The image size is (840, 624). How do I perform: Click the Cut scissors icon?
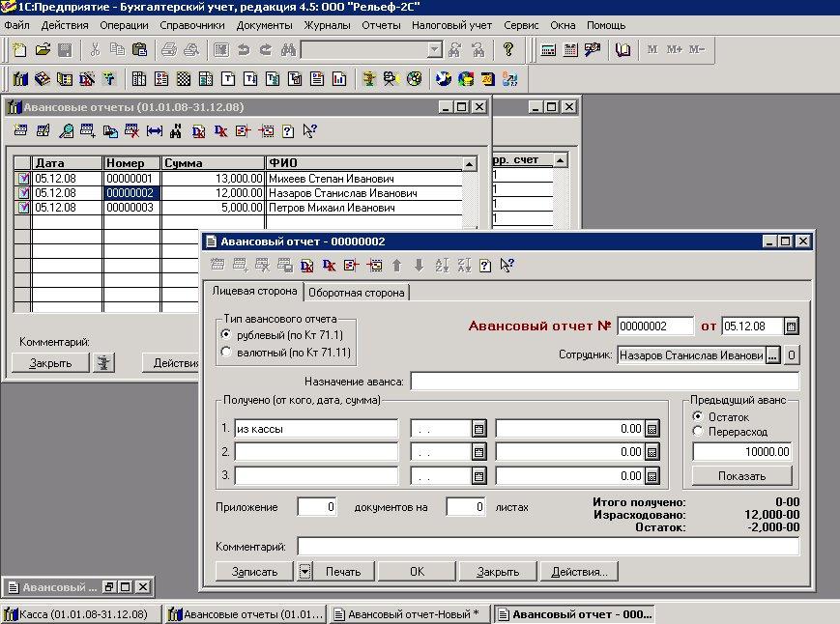pyautogui.click(x=95, y=50)
